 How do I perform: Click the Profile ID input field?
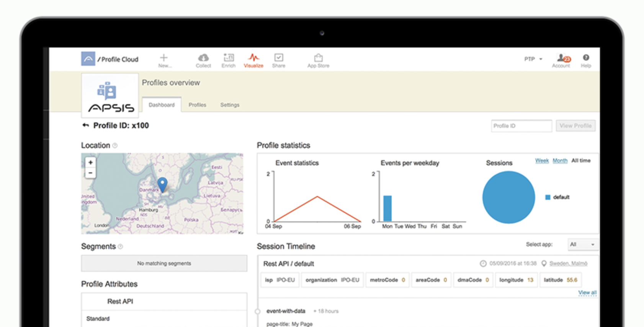[x=521, y=126]
